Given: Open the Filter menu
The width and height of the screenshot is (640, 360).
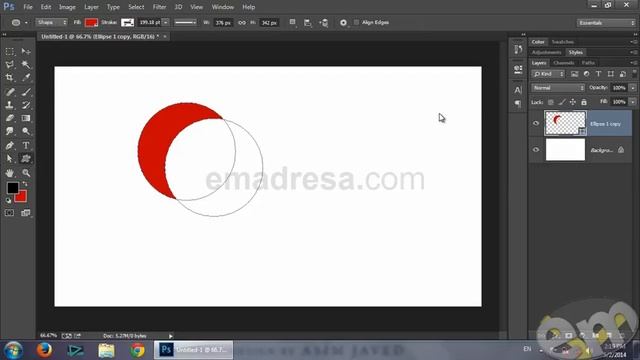Looking at the screenshot, I should [x=159, y=7].
